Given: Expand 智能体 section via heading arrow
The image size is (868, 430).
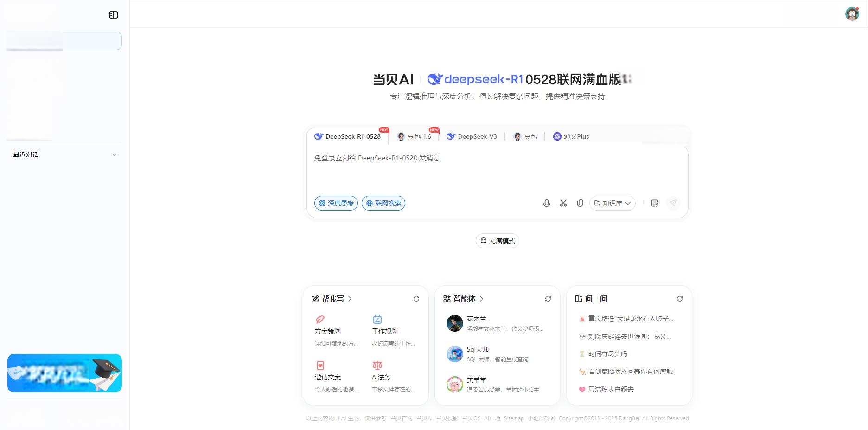Looking at the screenshot, I should click(x=481, y=299).
